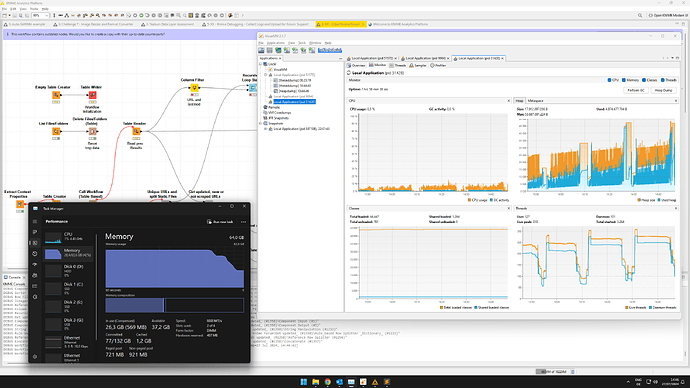The height and width of the screenshot is (388, 690).
Task: Switch to the Sampler tab
Action: click(418, 65)
